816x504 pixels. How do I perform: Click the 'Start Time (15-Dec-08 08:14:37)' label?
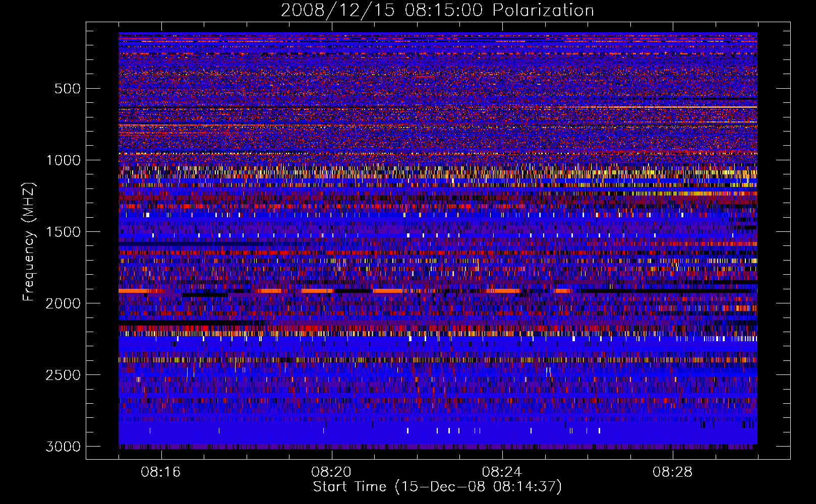pos(437,487)
